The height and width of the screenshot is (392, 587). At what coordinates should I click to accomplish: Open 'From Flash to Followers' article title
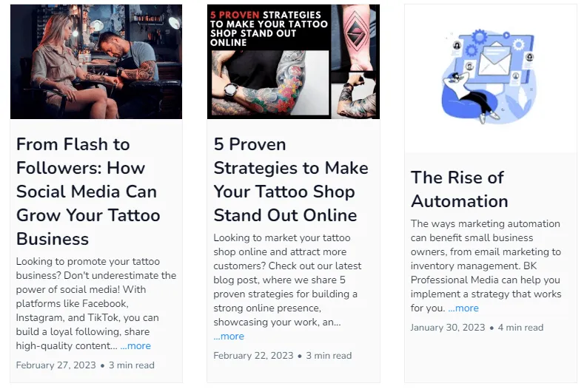[x=88, y=192]
